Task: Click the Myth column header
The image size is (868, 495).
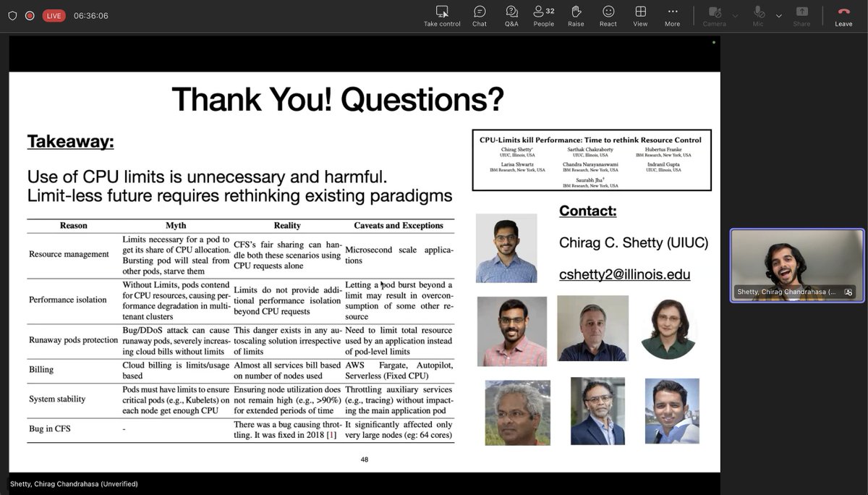Action: click(x=176, y=226)
